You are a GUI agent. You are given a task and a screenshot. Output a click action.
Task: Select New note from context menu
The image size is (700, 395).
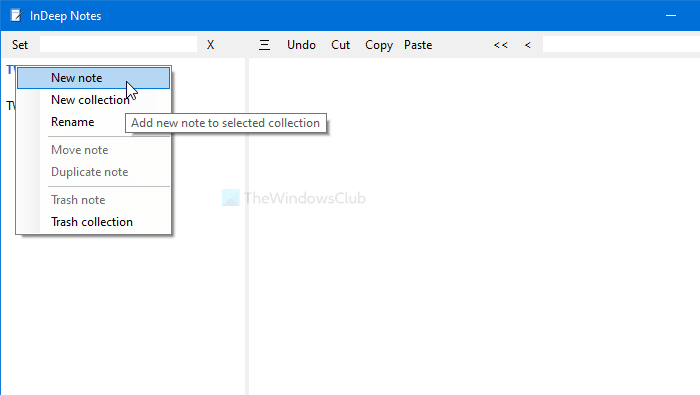pos(93,78)
